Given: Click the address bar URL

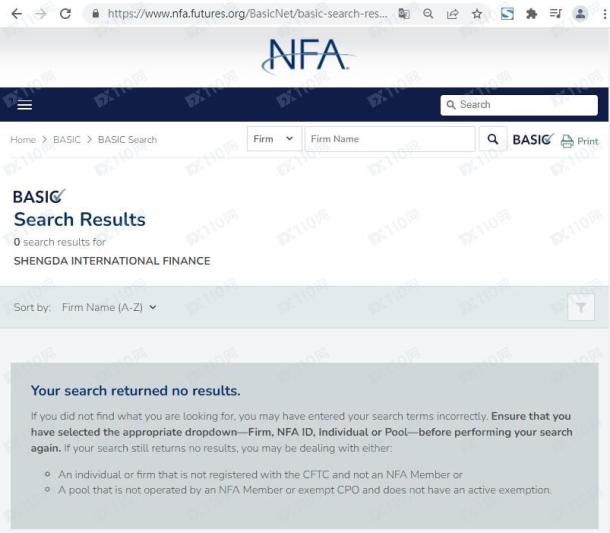Looking at the screenshot, I should [247, 14].
